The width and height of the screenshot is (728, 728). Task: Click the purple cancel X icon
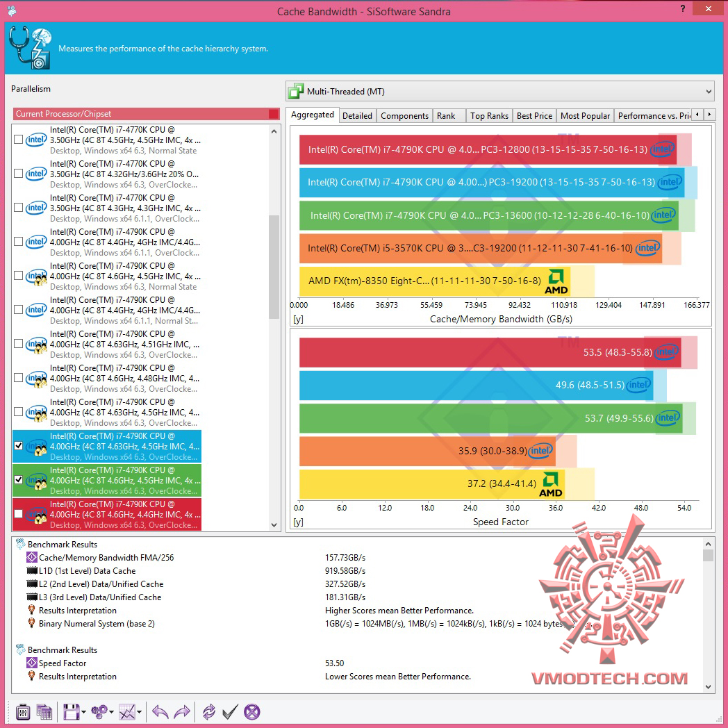pos(252,711)
